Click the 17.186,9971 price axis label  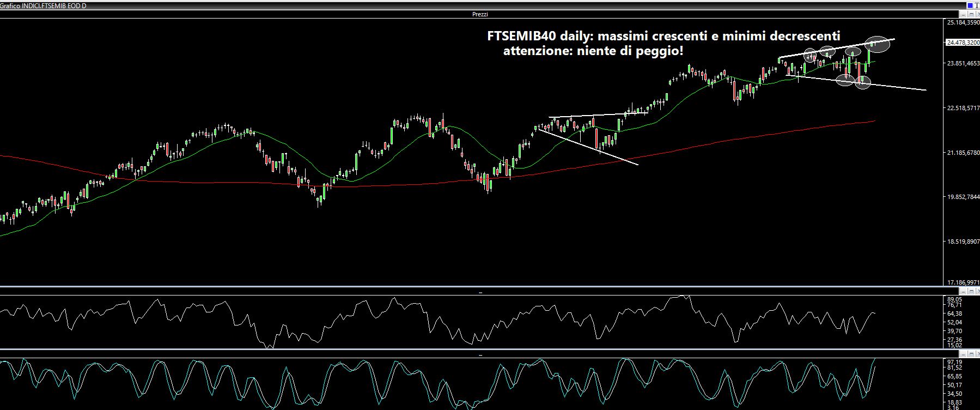coord(963,282)
